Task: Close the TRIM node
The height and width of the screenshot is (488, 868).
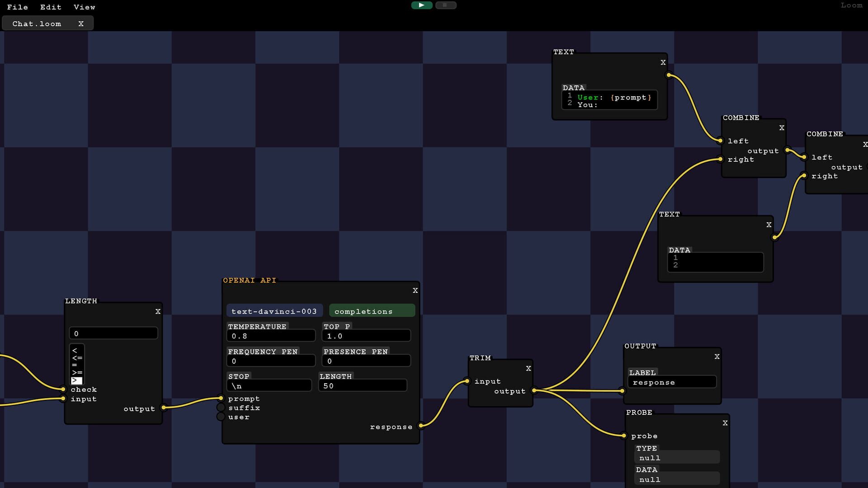Action: (528, 368)
